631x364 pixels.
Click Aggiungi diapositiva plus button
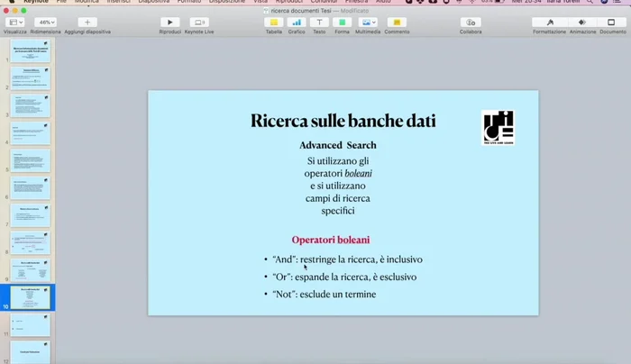[87, 23]
